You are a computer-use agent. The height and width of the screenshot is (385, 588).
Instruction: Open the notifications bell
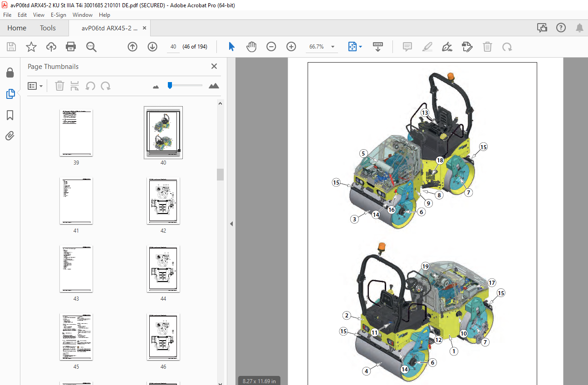[x=579, y=28]
